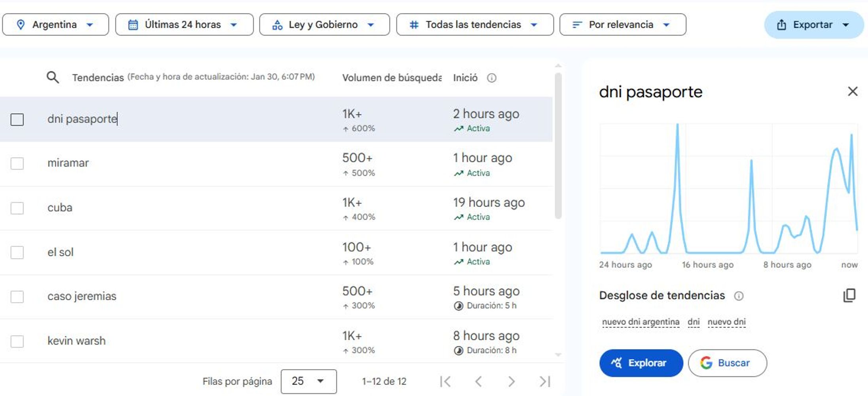Image resolution: width=868 pixels, height=396 pixels.
Task: Open the dni related query link
Action: tap(694, 322)
